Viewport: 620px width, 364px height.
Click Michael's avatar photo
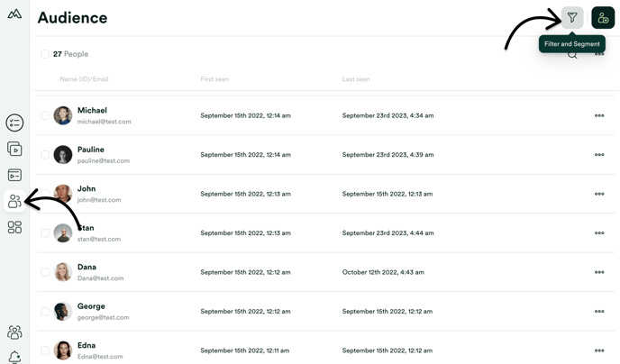click(x=63, y=115)
